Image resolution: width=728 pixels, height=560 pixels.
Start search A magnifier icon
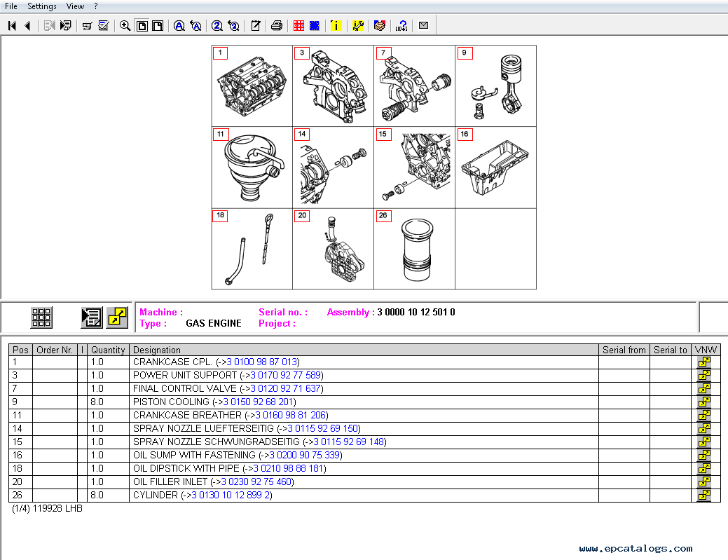pyautogui.click(x=179, y=26)
